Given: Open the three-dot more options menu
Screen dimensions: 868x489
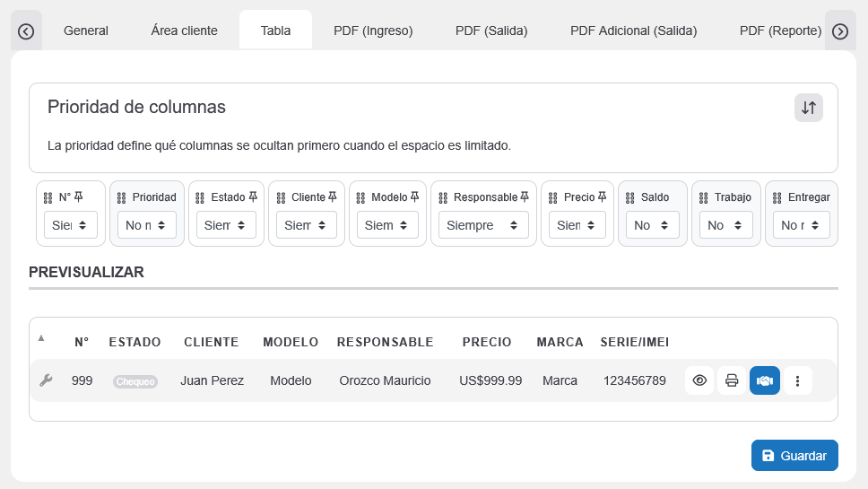Looking at the screenshot, I should pyautogui.click(x=797, y=380).
